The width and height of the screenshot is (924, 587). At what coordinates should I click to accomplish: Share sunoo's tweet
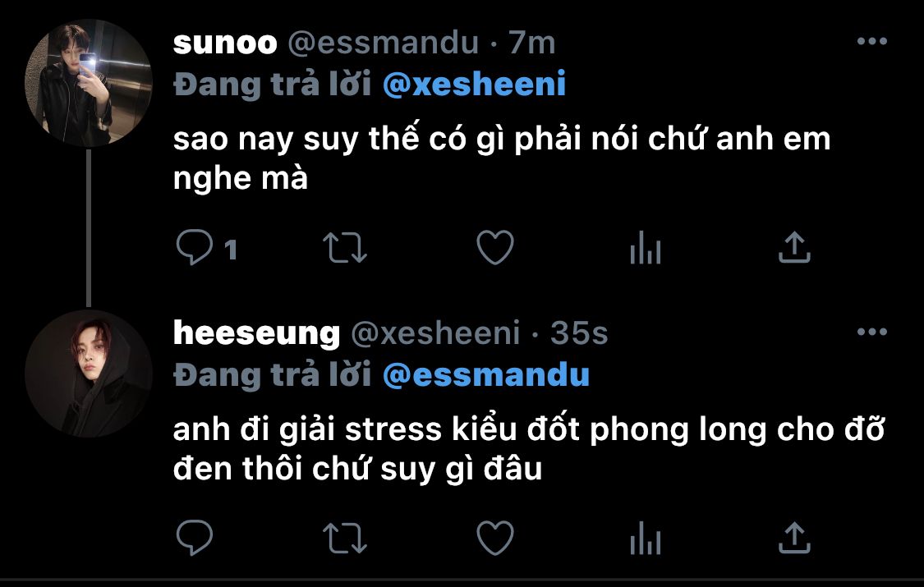[x=794, y=246]
